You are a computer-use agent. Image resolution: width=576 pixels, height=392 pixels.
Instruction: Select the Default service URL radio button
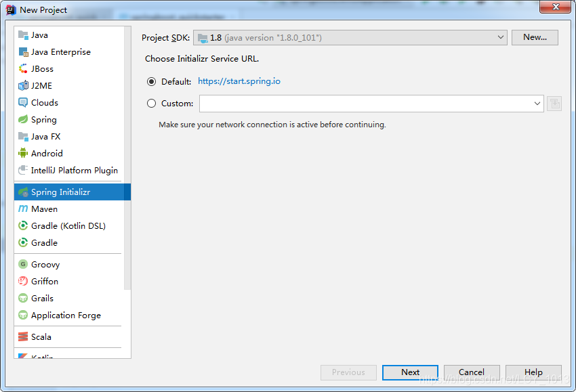point(151,81)
